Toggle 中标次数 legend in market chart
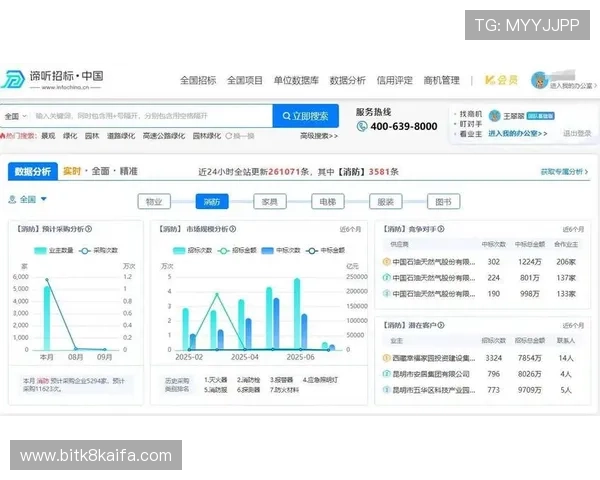Viewport: 600px width, 480px height. click(281, 251)
